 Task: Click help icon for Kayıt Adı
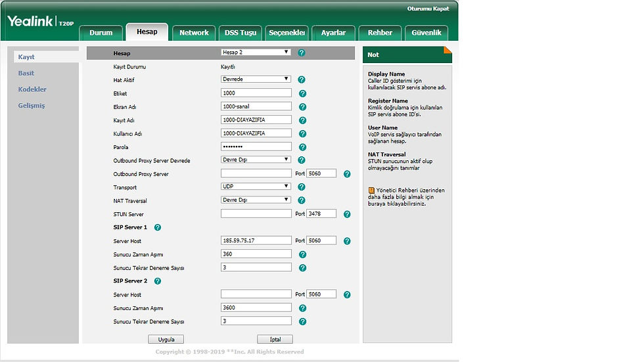(x=303, y=120)
